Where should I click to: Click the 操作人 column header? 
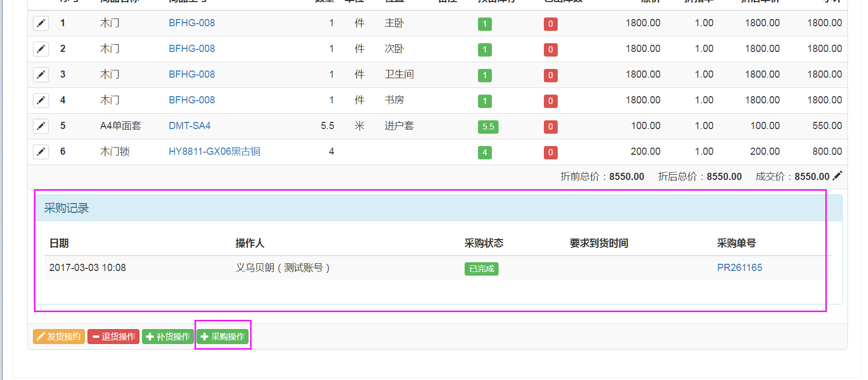(250, 243)
